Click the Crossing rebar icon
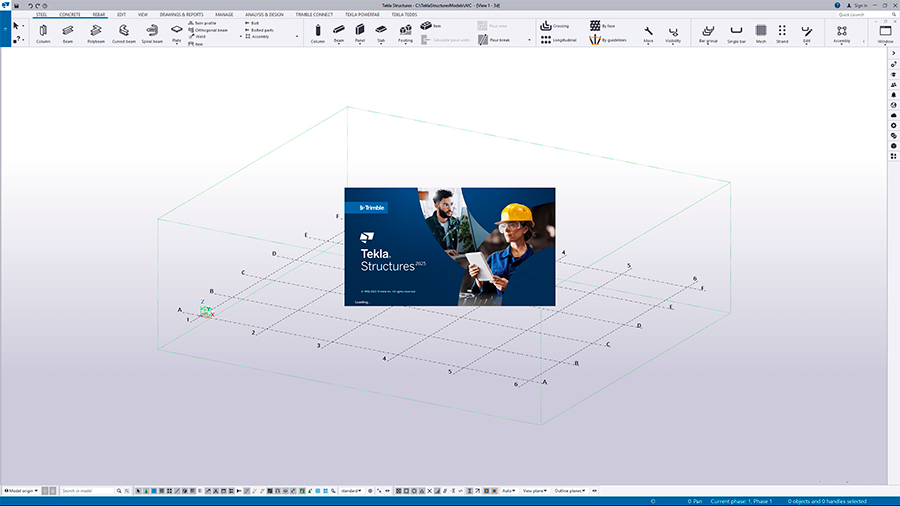 pyautogui.click(x=555, y=25)
